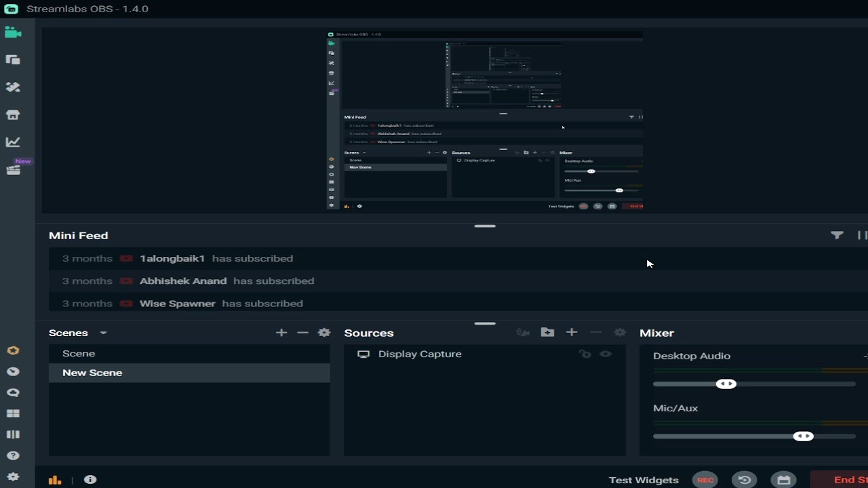Screen dimensions: 868x488
Task: Select the New Scene item
Action: click(189, 373)
